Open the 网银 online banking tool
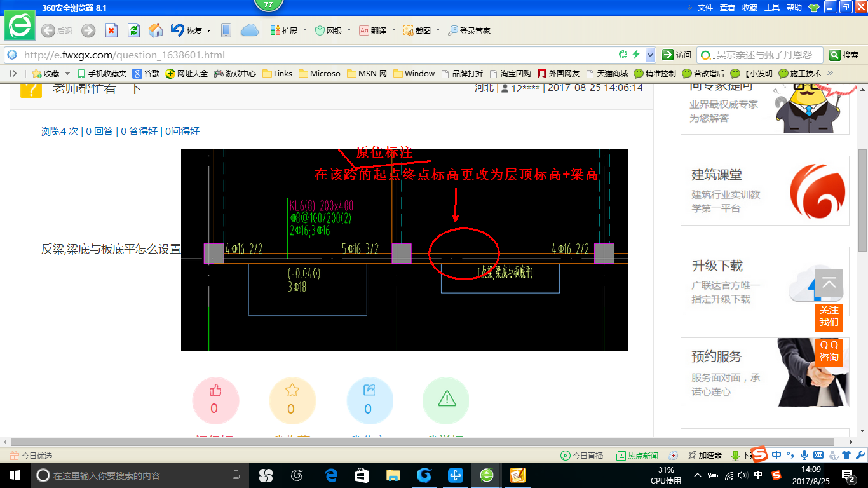 329,30
